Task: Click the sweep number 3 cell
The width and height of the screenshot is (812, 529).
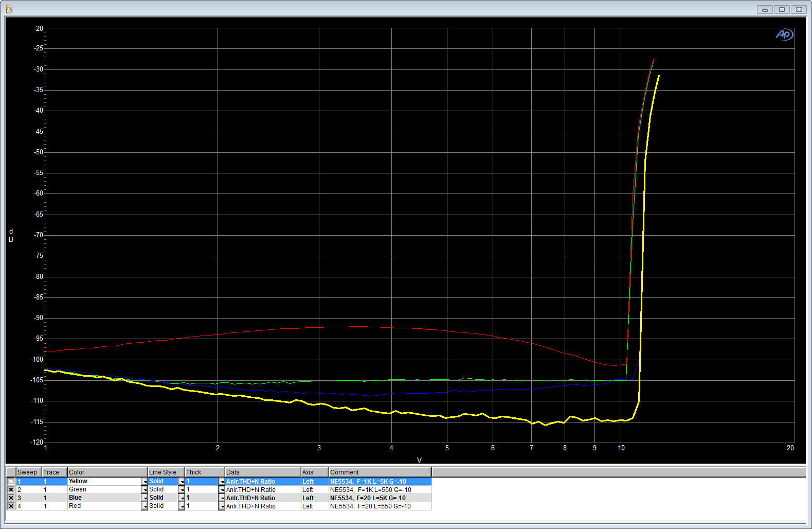Action: 29,498
